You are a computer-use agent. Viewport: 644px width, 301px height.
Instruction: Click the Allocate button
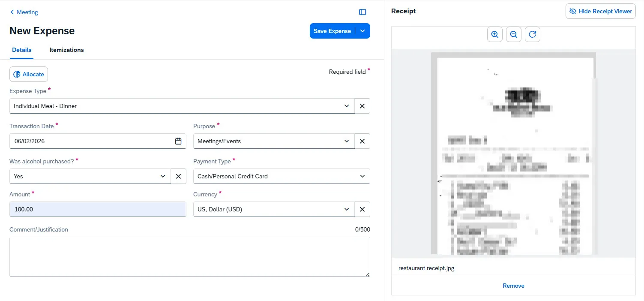click(x=29, y=74)
